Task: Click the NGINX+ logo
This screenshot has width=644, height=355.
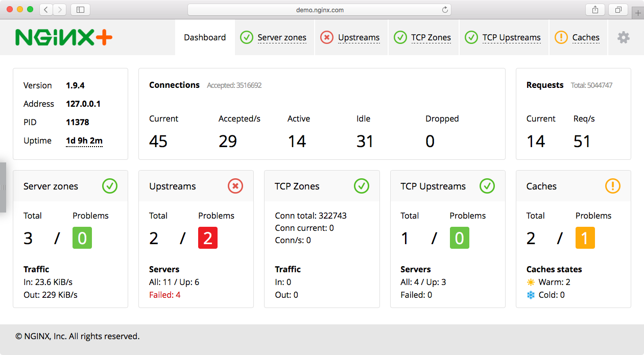Action: (x=64, y=37)
